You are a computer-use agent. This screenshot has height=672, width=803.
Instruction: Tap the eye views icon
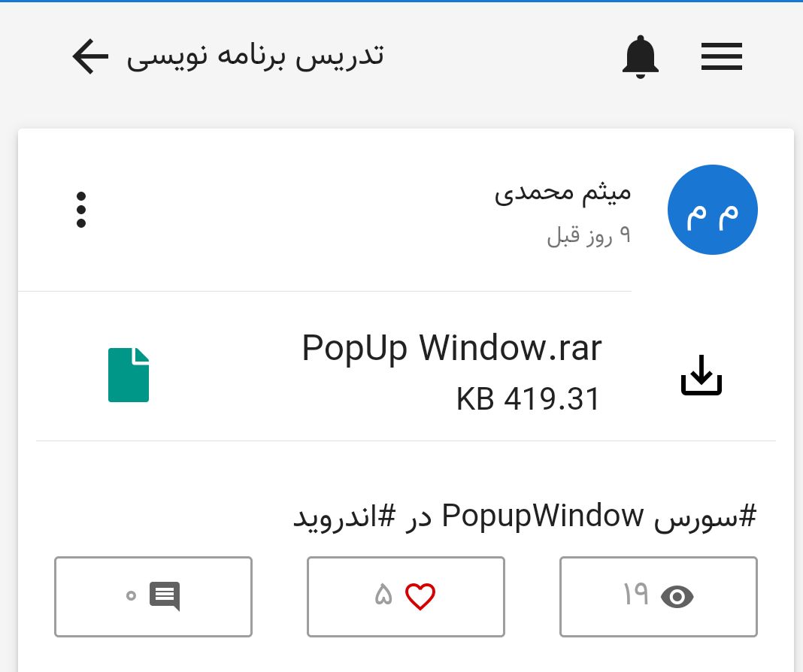pos(677,597)
